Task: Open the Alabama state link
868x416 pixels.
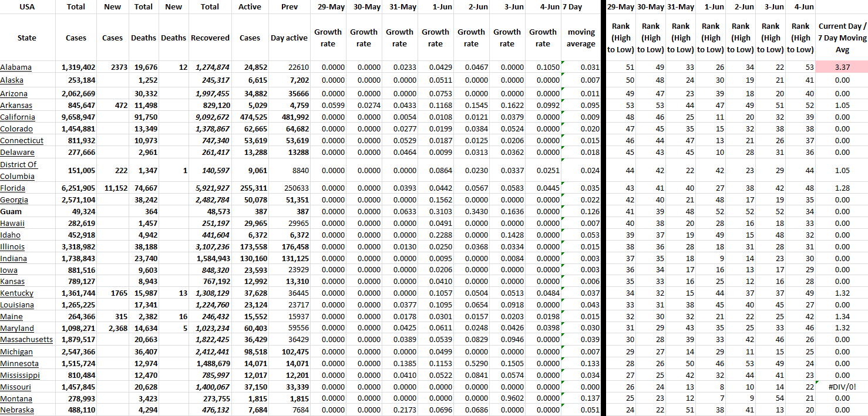Action: [x=16, y=67]
